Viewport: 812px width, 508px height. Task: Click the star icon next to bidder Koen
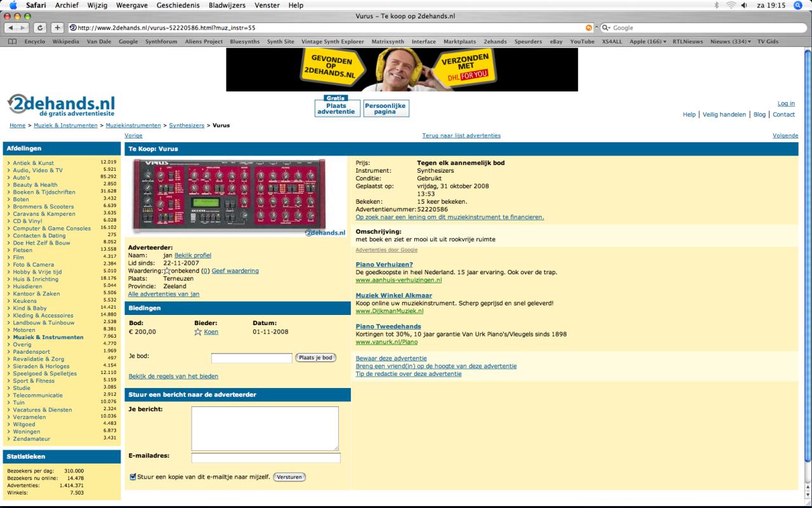pyautogui.click(x=198, y=331)
